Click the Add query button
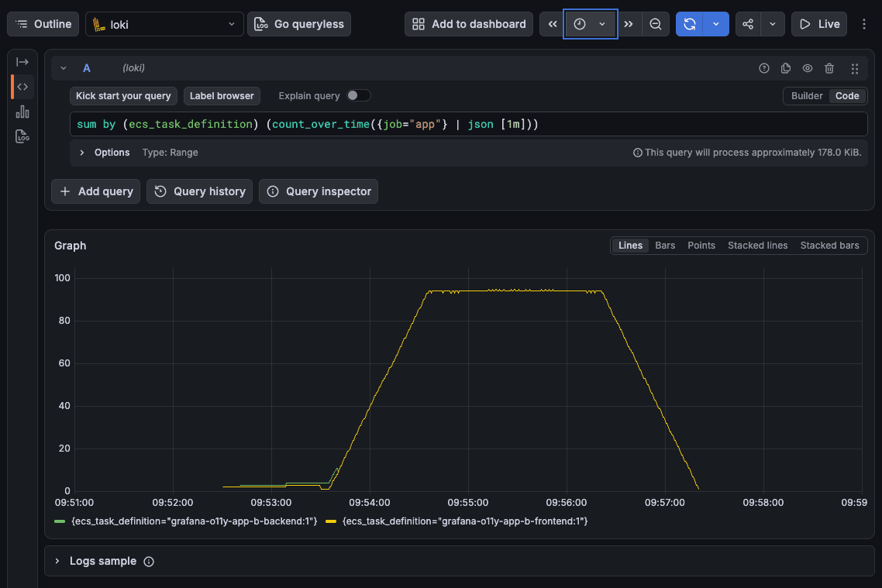Screen dimensions: 882x588 click(x=95, y=191)
